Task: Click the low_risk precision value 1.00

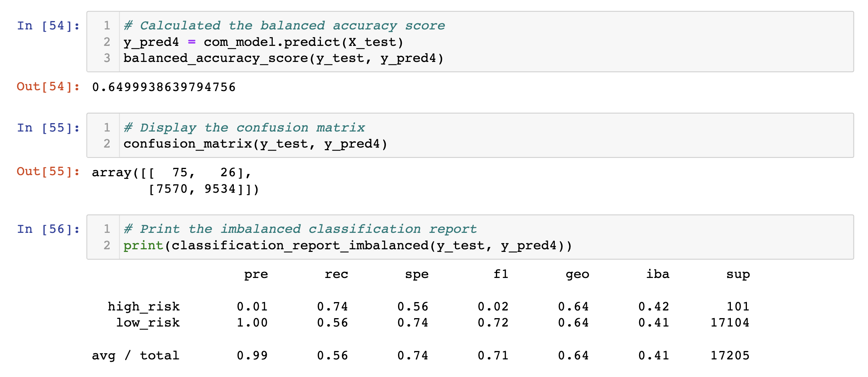Action: tap(252, 323)
